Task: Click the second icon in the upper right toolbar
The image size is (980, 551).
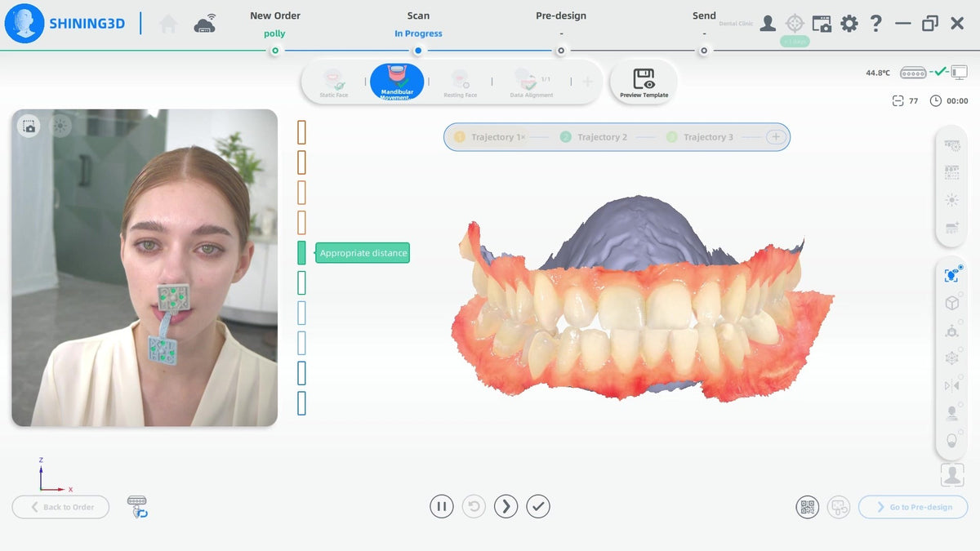Action: pyautogui.click(x=951, y=172)
